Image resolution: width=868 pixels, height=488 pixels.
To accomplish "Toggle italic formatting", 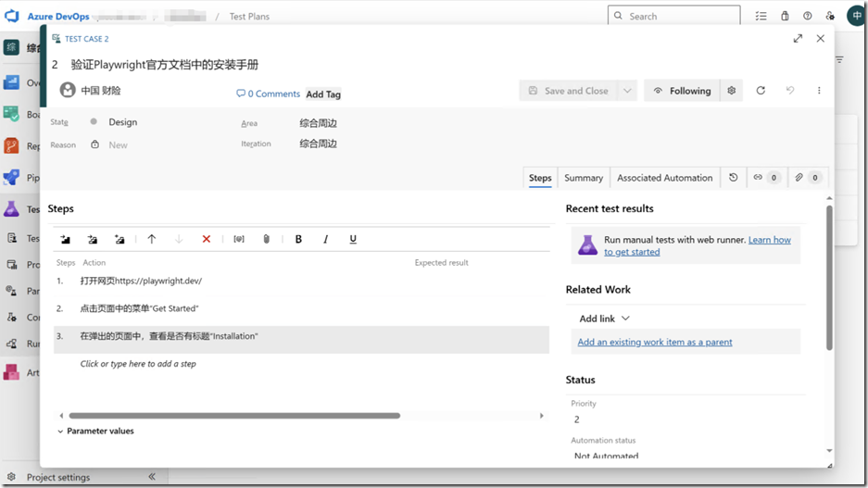I will [325, 239].
